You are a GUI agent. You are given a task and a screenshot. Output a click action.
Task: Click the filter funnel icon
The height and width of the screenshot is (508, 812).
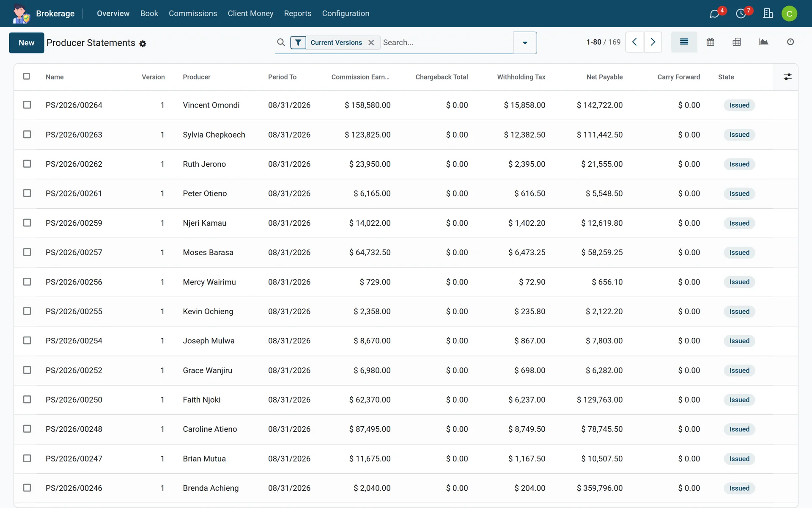click(x=298, y=42)
